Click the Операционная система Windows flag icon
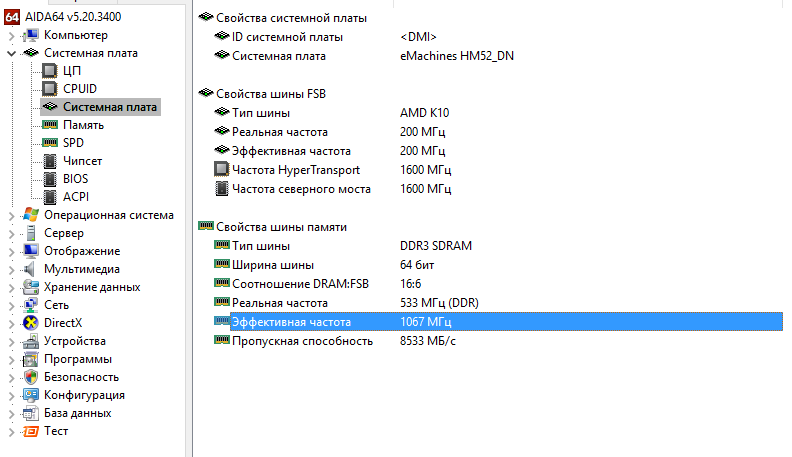 point(31,215)
